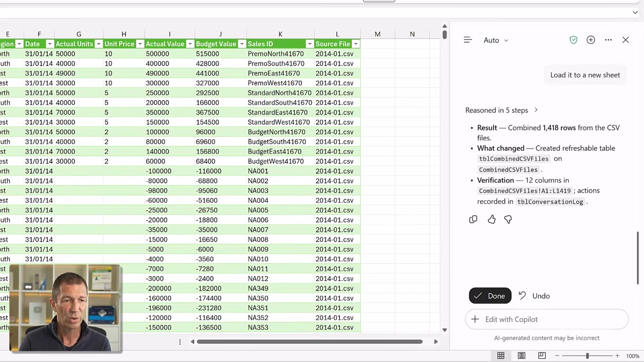Close the Copilot side pane
This screenshot has width=644, height=362.
coord(625,40)
